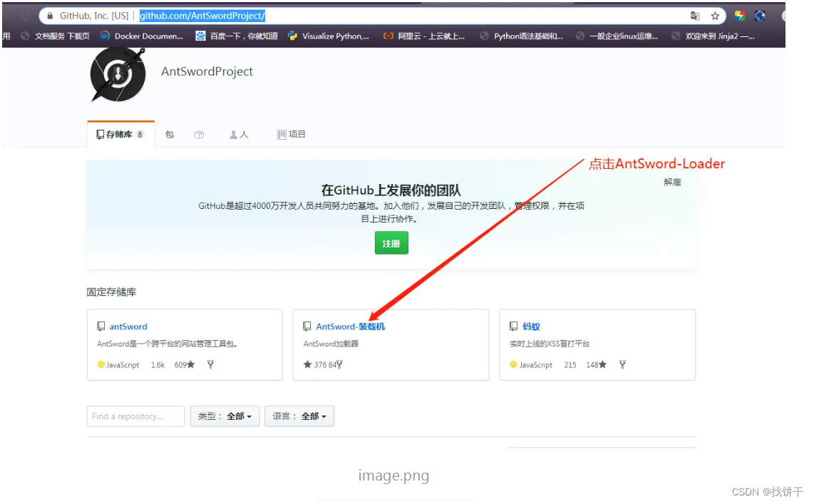
Task: Open the 类型: 全部 dropdown
Action: 225,416
